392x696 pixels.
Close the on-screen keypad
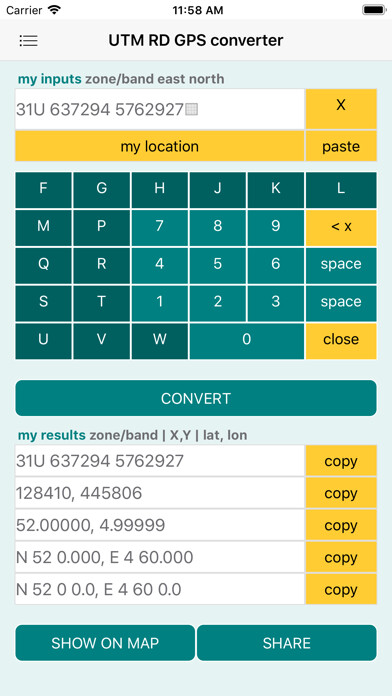341,341
